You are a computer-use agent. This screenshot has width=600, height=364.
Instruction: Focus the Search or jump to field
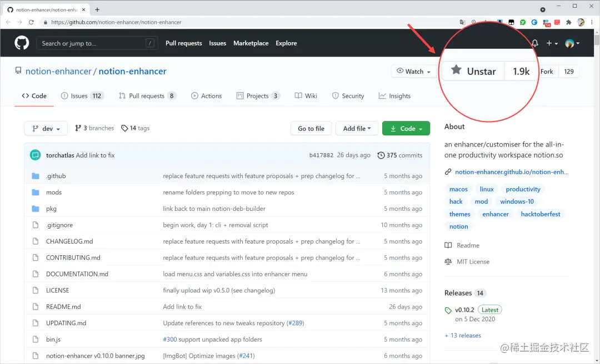[97, 43]
